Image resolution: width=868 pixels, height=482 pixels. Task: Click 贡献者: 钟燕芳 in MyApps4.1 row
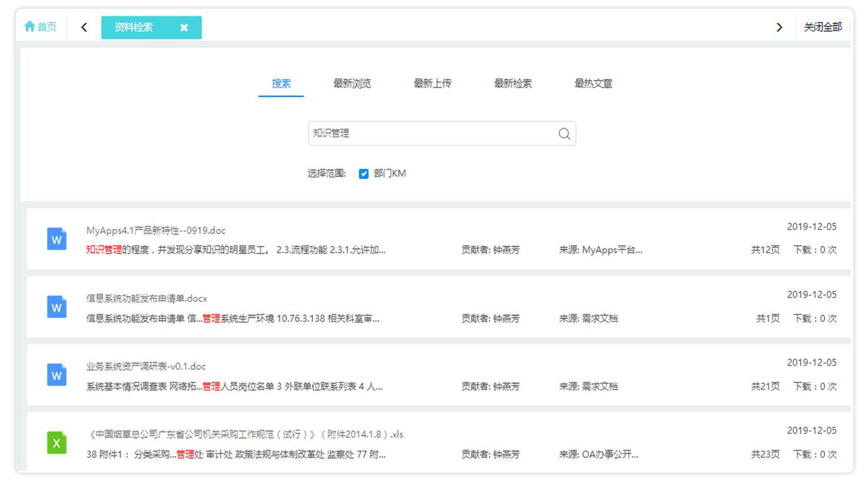pyautogui.click(x=491, y=250)
